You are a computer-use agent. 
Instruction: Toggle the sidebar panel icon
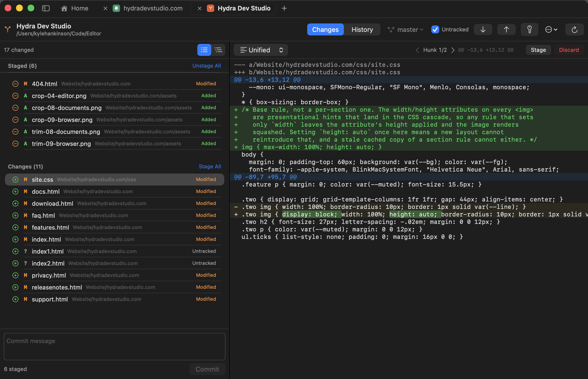point(46,8)
